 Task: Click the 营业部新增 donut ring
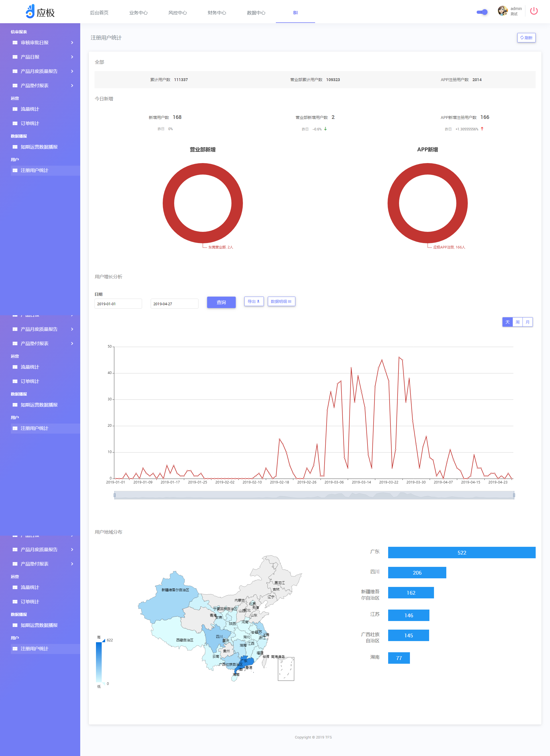[203, 169]
